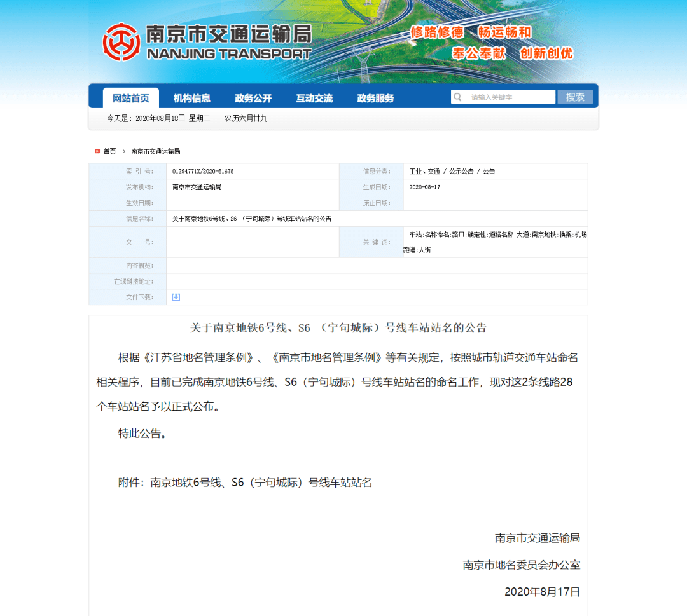This screenshot has width=687, height=616.
Task: Click the lunar date 农历六月廿九
Action: point(246,118)
